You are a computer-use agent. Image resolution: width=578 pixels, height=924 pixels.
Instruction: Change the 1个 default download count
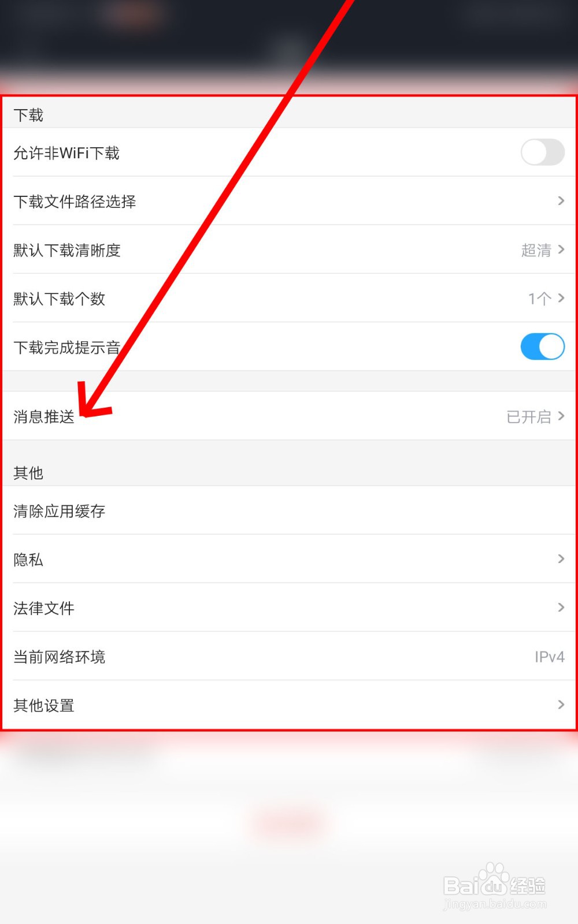pyautogui.click(x=539, y=299)
